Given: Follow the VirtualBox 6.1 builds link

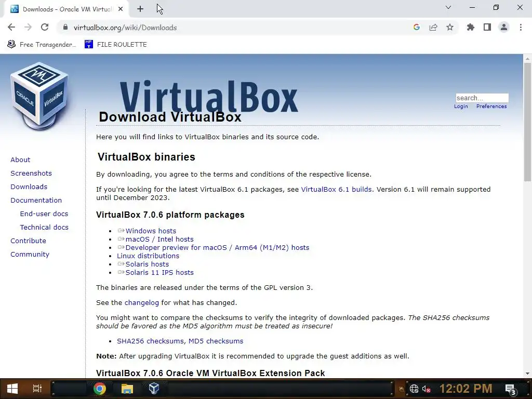Looking at the screenshot, I should tap(336, 189).
